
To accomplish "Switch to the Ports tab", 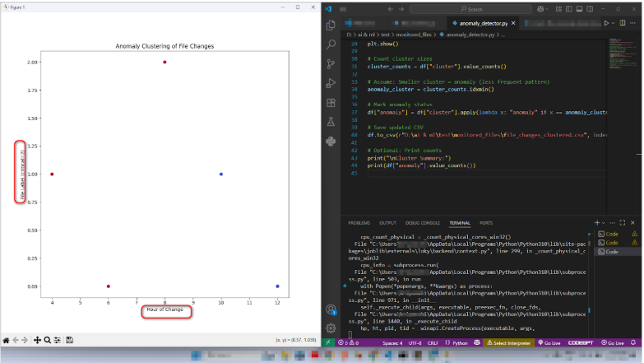I will point(486,223).
